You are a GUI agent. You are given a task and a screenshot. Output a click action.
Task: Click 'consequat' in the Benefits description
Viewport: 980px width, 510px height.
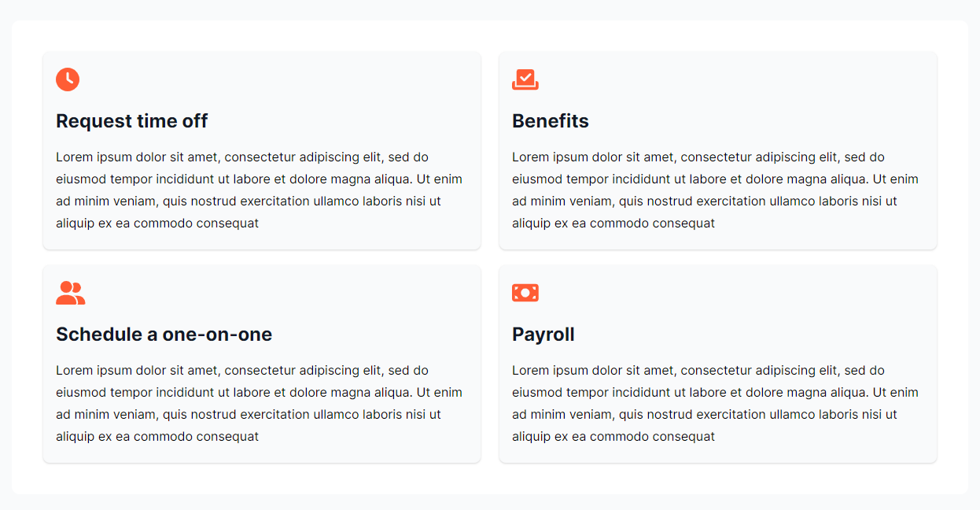[684, 224]
